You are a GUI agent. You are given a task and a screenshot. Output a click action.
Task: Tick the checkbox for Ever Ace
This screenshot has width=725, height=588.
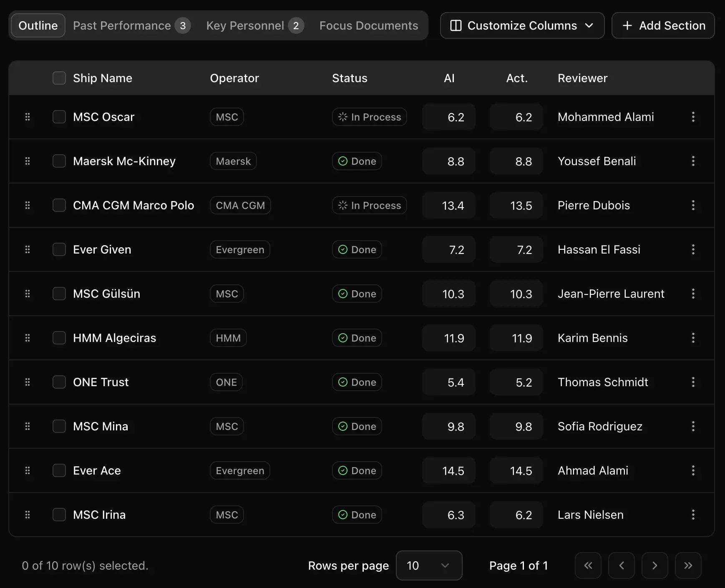tap(59, 470)
